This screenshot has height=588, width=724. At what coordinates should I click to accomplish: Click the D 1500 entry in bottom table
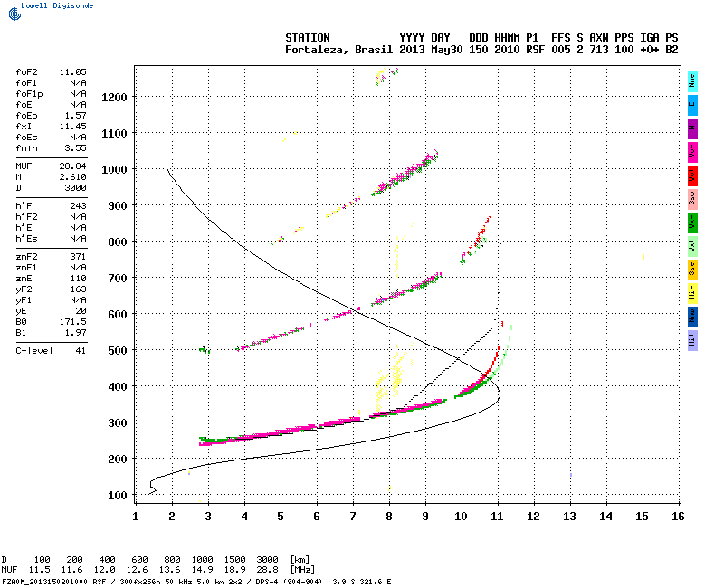(x=234, y=560)
